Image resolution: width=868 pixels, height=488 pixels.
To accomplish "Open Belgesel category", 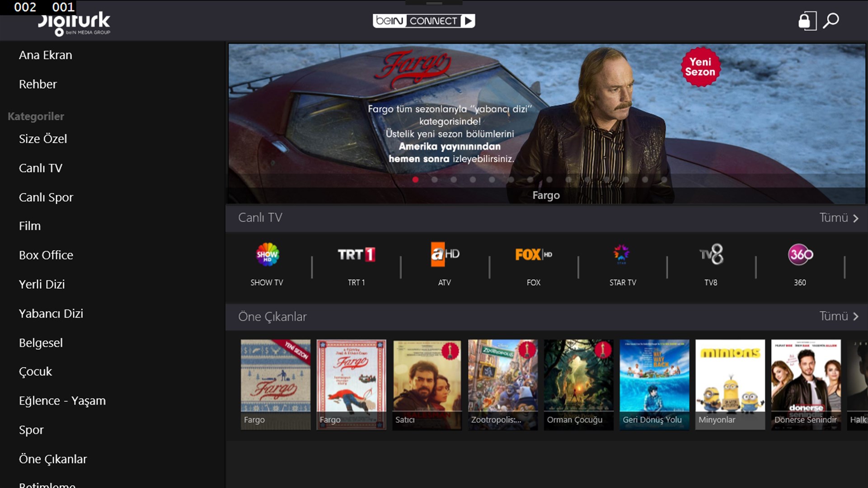I will (x=41, y=343).
